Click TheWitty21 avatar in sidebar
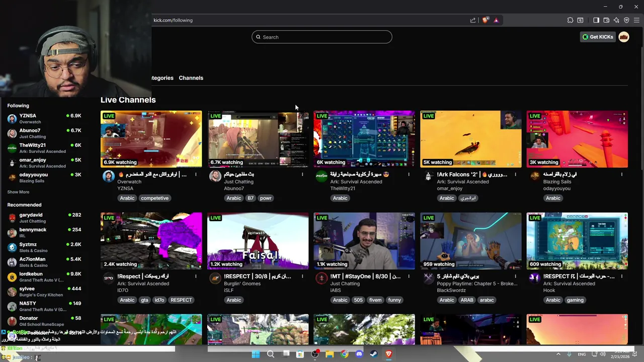644x362 pixels. pyautogui.click(x=12, y=148)
